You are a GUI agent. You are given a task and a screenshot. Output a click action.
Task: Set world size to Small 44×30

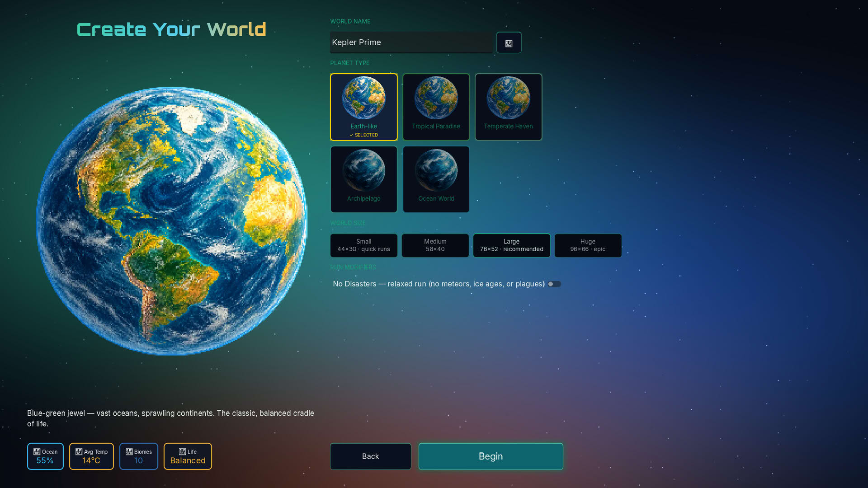click(x=363, y=245)
